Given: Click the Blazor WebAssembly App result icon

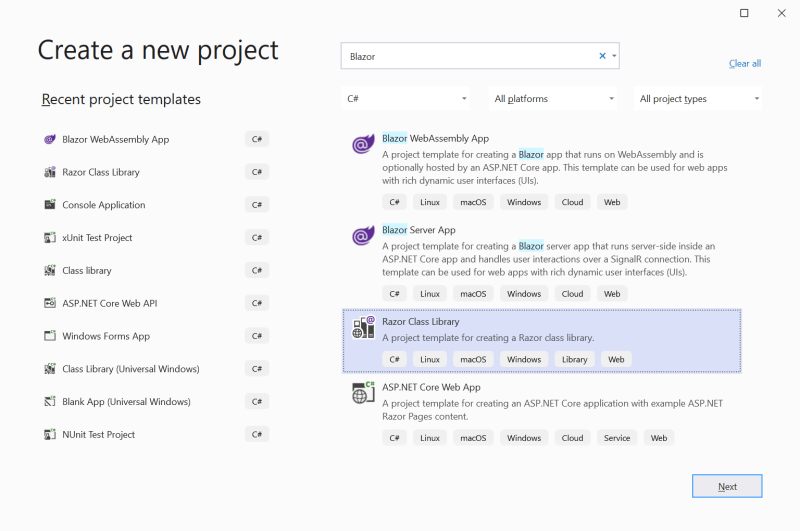Looking at the screenshot, I should (363, 144).
